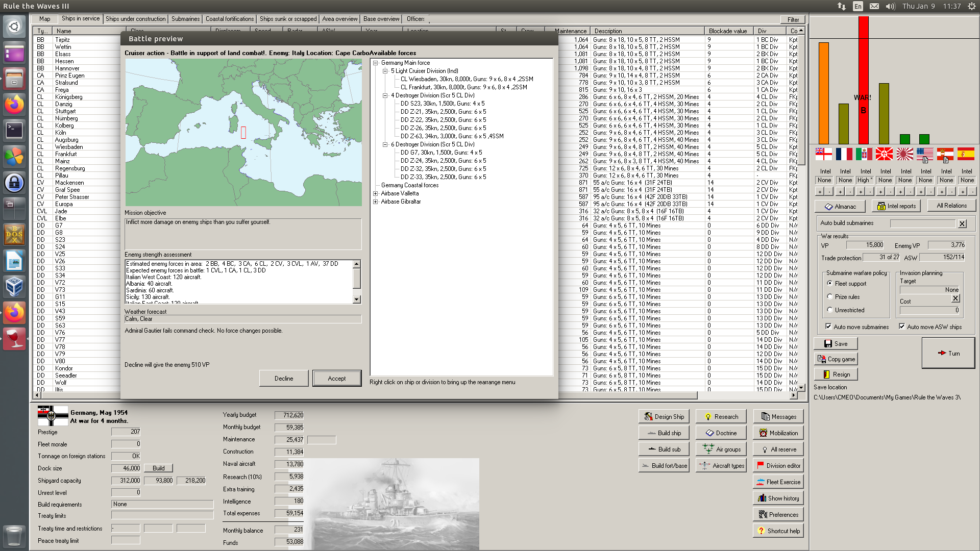Image resolution: width=980 pixels, height=551 pixels.
Task: Open the Almanac book button
Action: pyautogui.click(x=840, y=206)
